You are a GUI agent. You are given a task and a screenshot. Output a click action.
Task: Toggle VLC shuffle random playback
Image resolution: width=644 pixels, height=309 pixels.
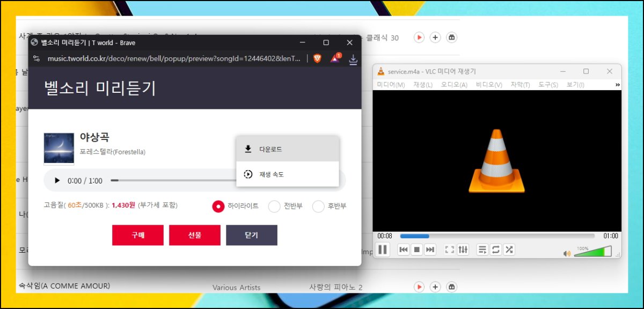(509, 249)
